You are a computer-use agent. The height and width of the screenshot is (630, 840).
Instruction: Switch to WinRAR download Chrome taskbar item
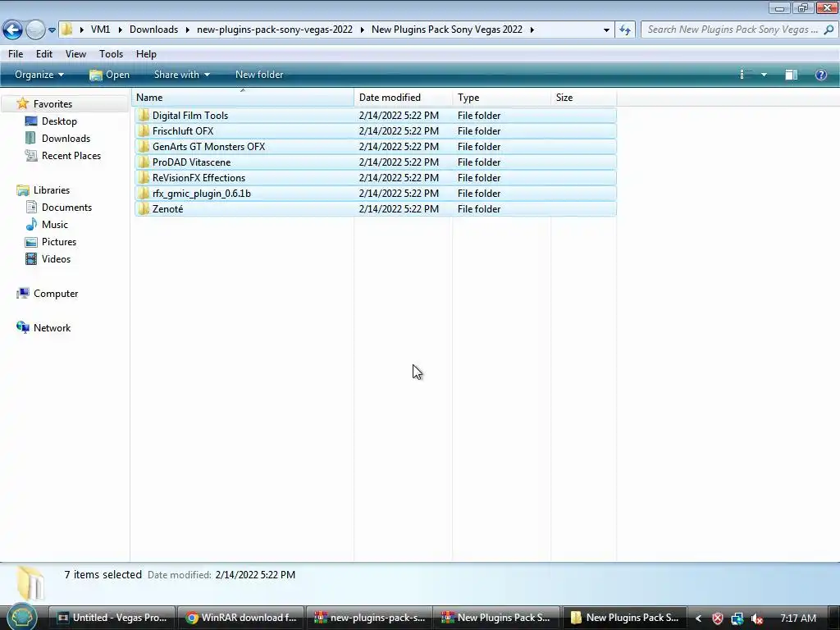pos(240,618)
